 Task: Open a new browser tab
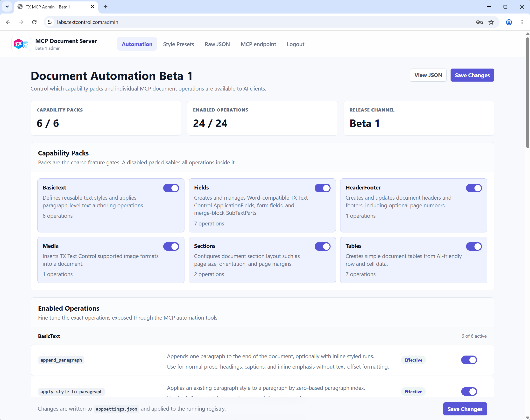(x=106, y=7)
